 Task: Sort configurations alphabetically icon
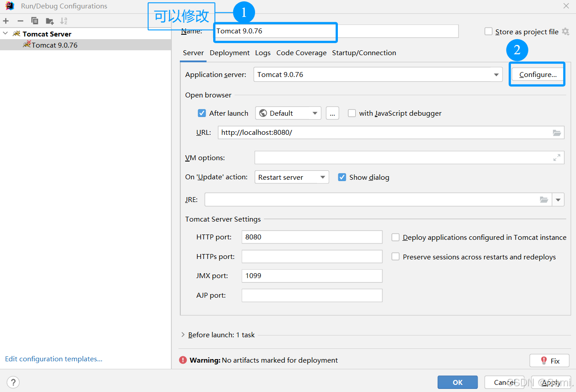coord(64,21)
